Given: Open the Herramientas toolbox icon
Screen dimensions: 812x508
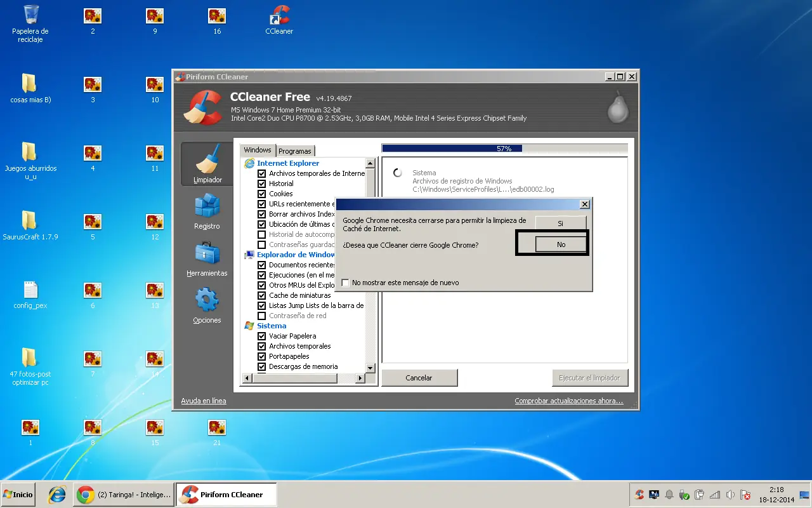Looking at the screenshot, I should (x=207, y=253).
